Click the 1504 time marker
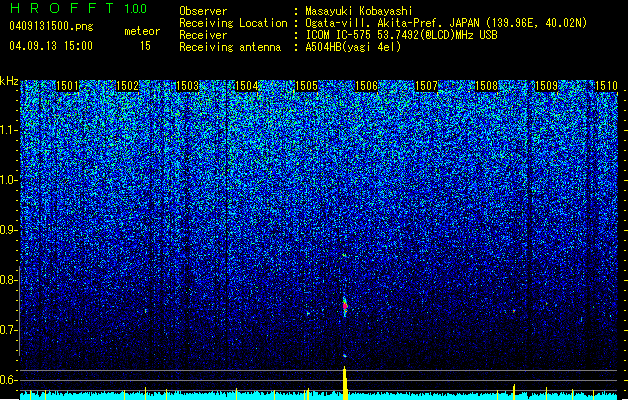Image resolution: width=629 pixels, height=400 pixels. pos(247,86)
